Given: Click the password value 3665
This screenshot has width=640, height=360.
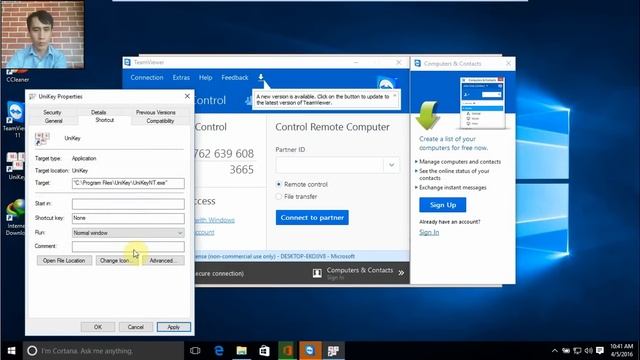Looking at the screenshot, I should 241,170.
